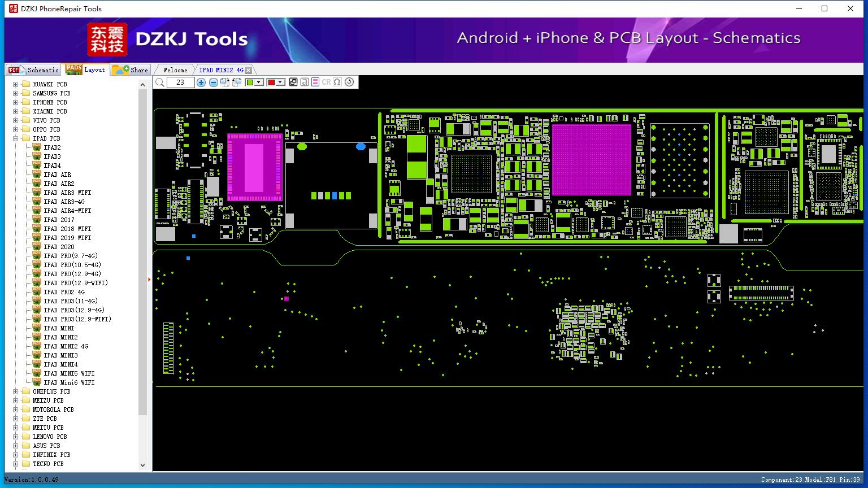Expand the IPHONE PCB tree node

16,102
